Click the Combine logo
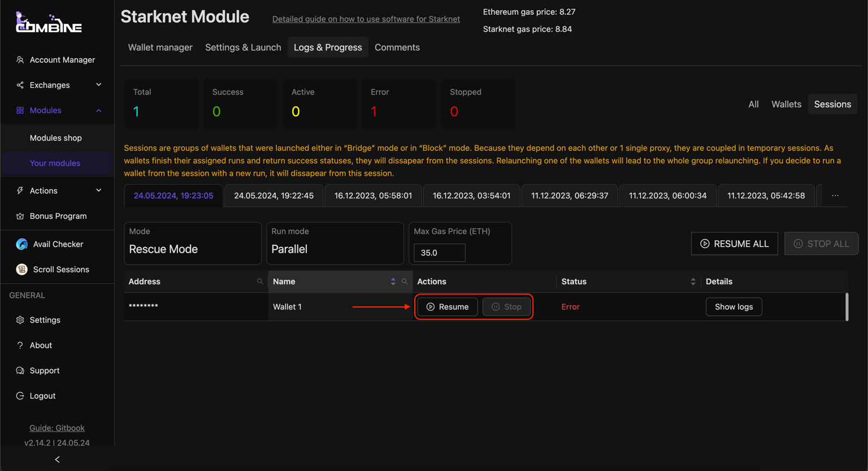The height and width of the screenshot is (471, 868). click(x=49, y=23)
